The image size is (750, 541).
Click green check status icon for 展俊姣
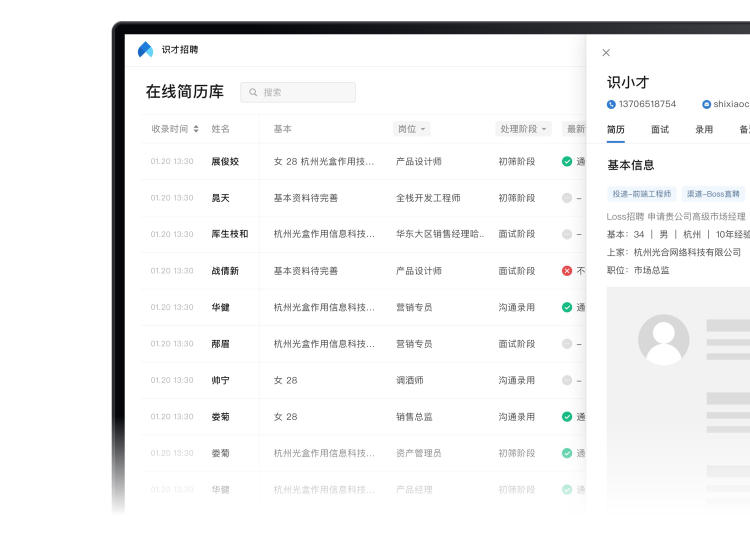coord(567,161)
